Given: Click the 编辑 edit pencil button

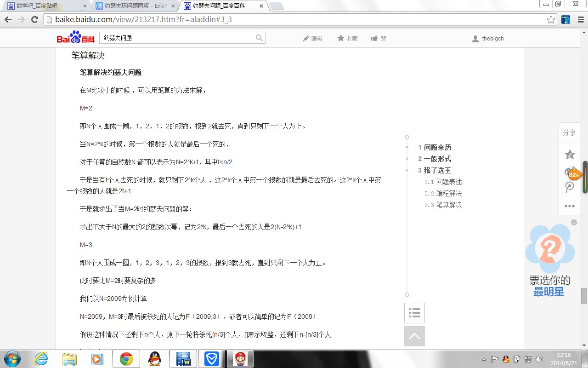Looking at the screenshot, I should point(312,39).
